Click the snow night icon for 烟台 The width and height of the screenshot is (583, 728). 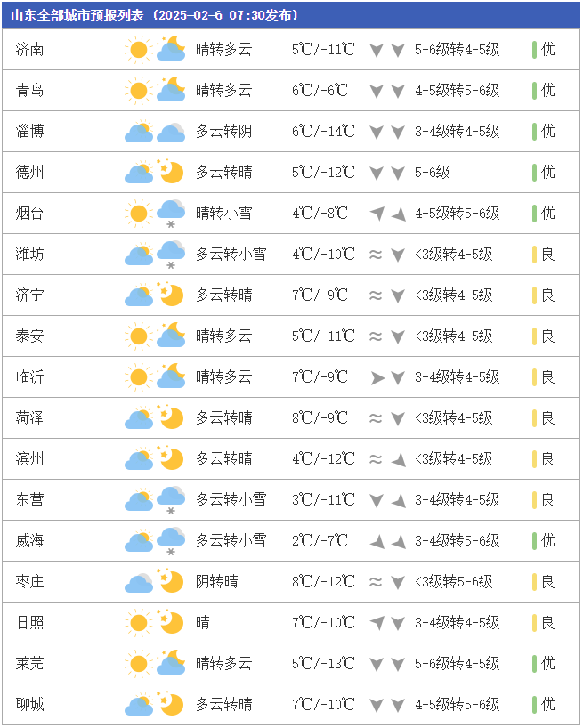171,214
